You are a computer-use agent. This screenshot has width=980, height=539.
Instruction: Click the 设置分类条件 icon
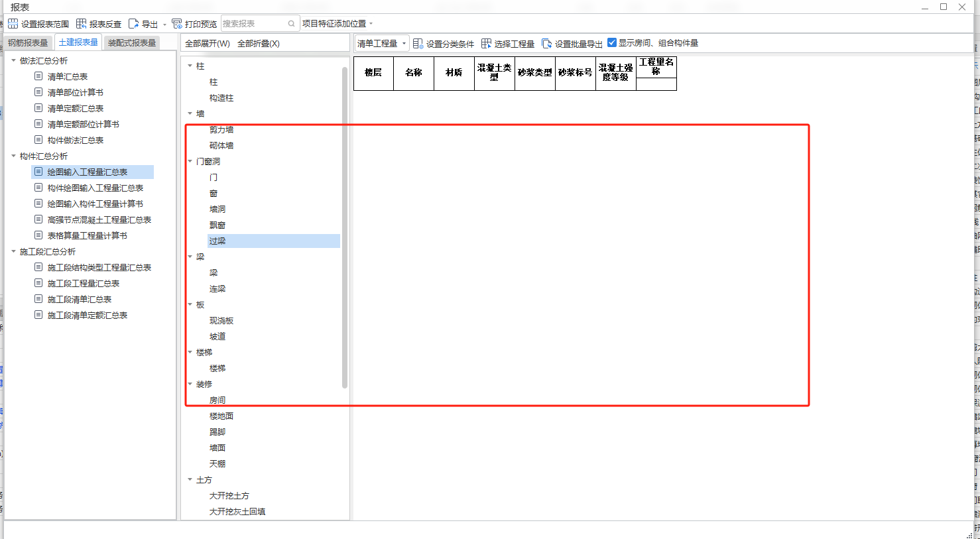click(x=418, y=43)
